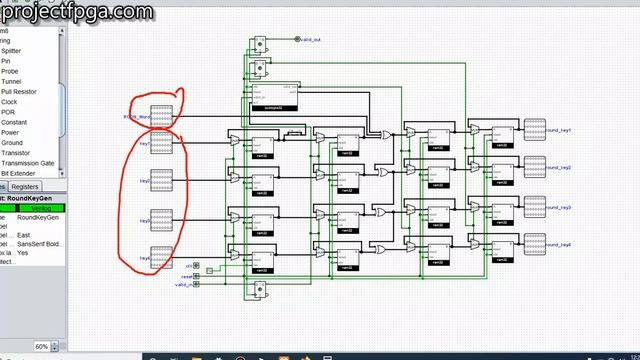Select flip-flop connected to valid_out

[260, 44]
